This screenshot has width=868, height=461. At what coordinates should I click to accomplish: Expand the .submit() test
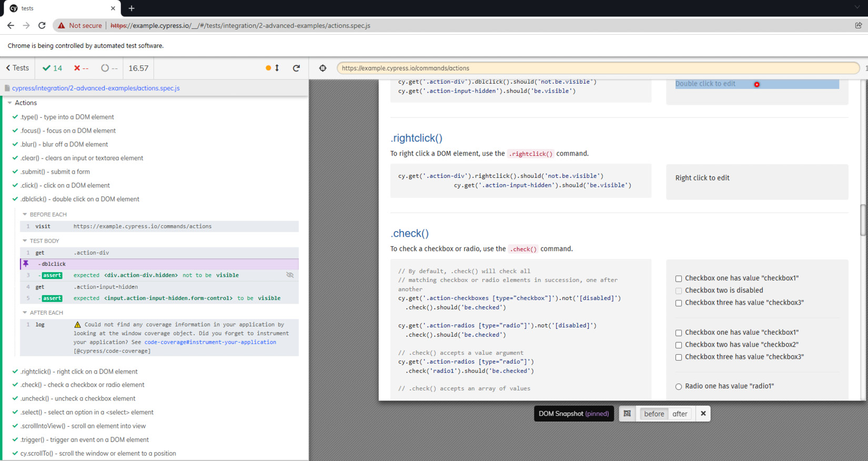[x=55, y=172]
